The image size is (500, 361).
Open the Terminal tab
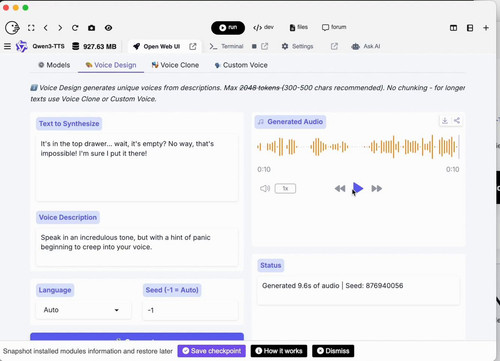pyautogui.click(x=226, y=46)
